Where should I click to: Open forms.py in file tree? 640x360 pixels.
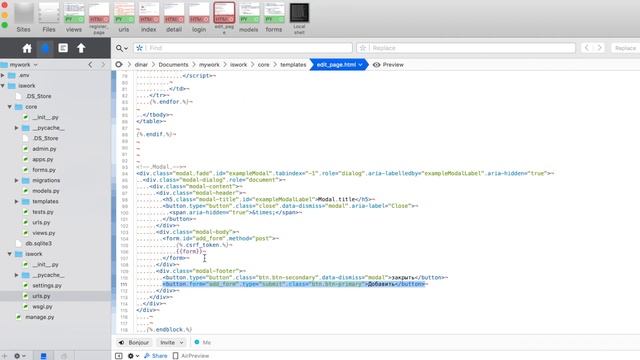tap(44, 170)
